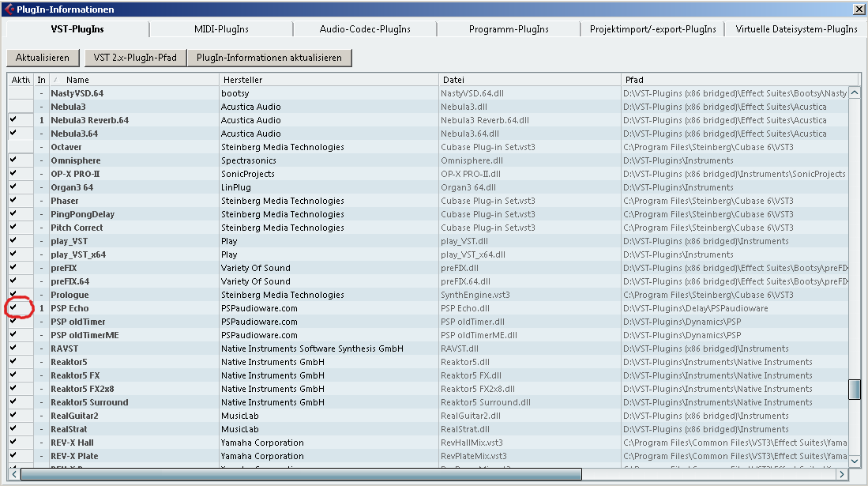Sort list by the Name column header
This screenshot has height=486, width=868.
tap(133, 80)
